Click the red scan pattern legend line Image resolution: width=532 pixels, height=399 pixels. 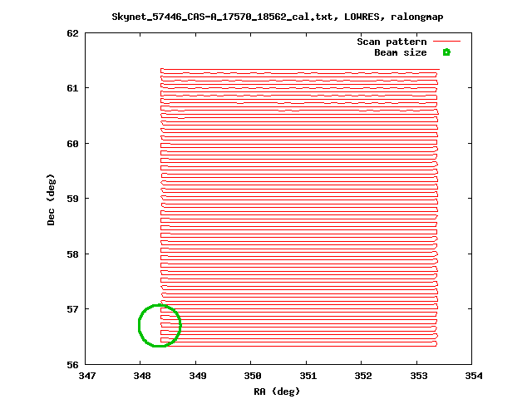point(447,42)
